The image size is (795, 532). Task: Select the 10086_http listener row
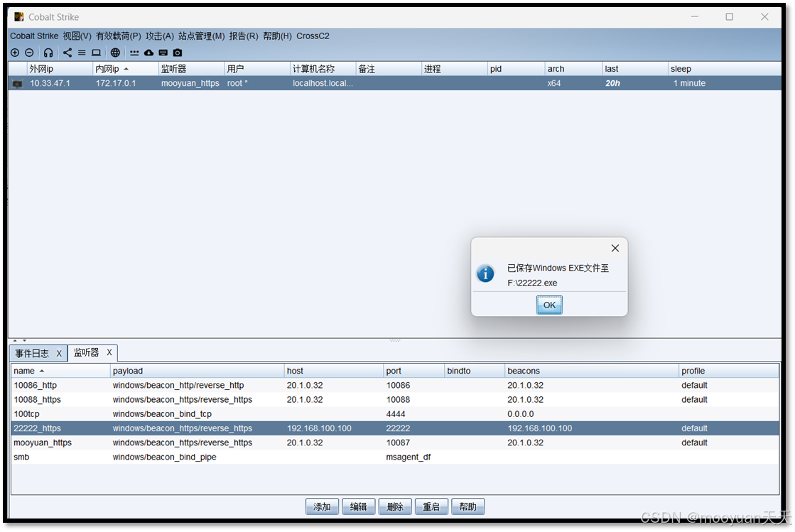pyautogui.click(x=395, y=386)
